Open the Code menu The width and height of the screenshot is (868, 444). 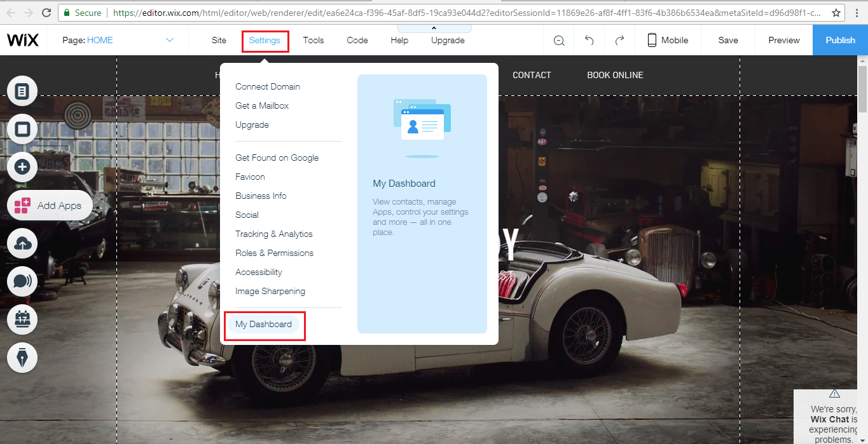(x=357, y=40)
